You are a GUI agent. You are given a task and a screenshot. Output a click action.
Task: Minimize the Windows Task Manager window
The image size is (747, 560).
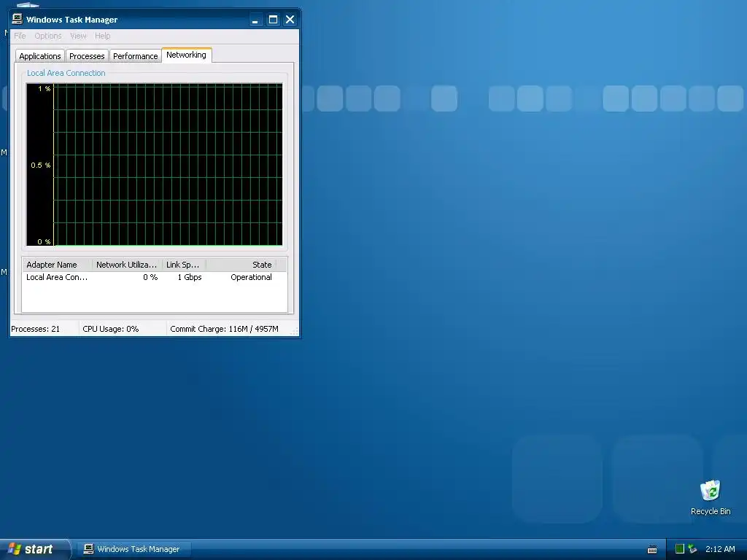(255, 20)
